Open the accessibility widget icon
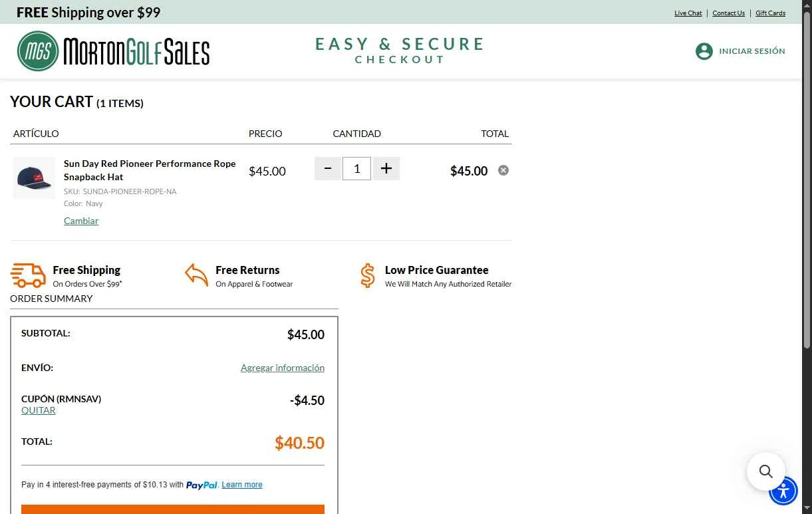812x514 pixels. click(x=783, y=491)
